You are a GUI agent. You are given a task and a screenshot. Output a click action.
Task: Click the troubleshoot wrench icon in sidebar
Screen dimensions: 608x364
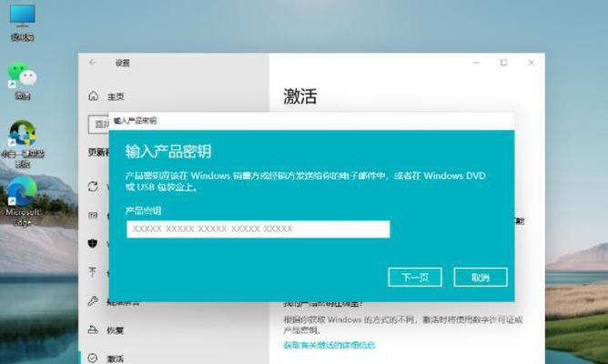pyautogui.click(x=93, y=301)
